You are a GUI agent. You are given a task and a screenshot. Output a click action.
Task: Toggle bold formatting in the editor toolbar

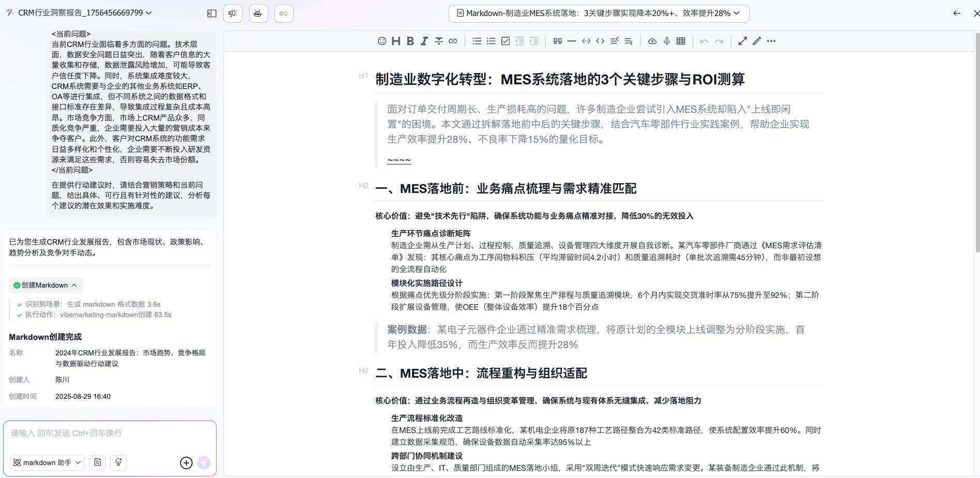(410, 41)
